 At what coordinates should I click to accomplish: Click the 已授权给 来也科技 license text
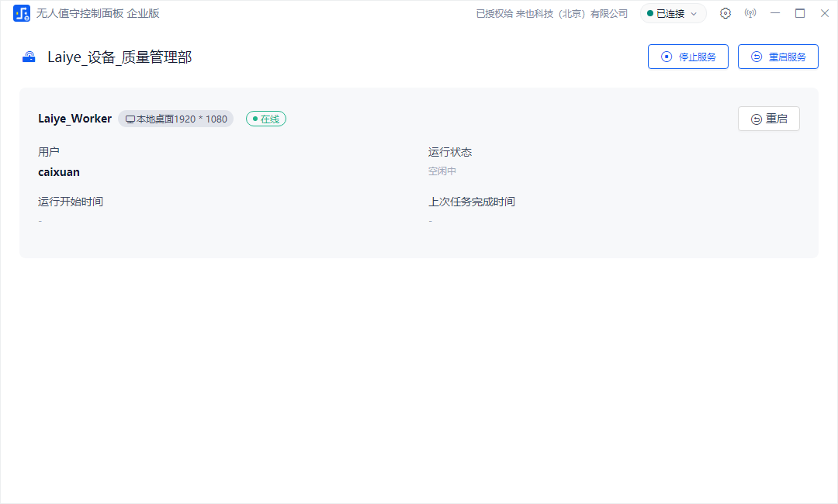click(x=552, y=13)
